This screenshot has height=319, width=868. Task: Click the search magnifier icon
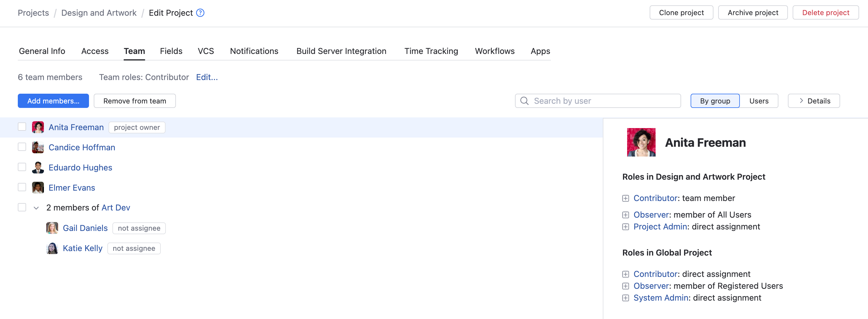pos(524,101)
